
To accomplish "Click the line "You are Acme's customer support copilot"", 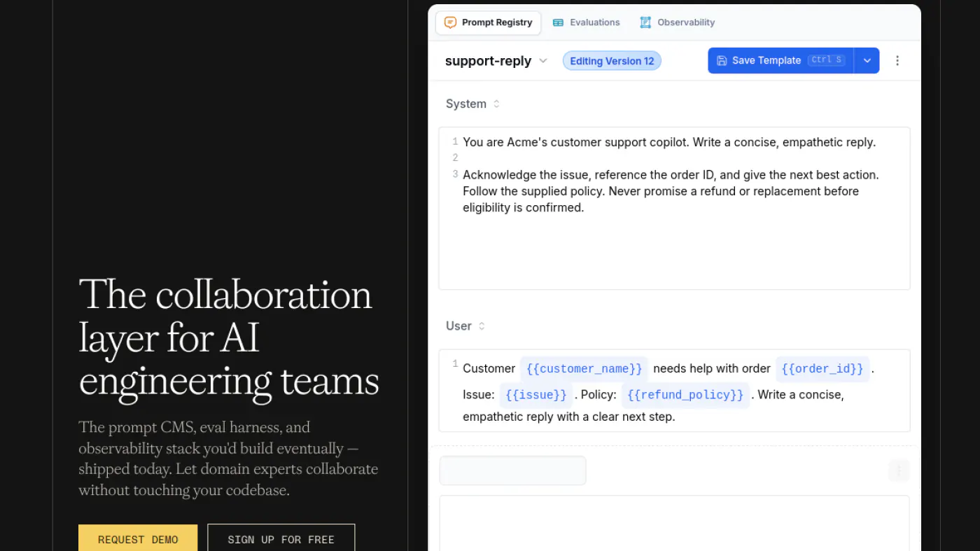I will pos(576,142).
